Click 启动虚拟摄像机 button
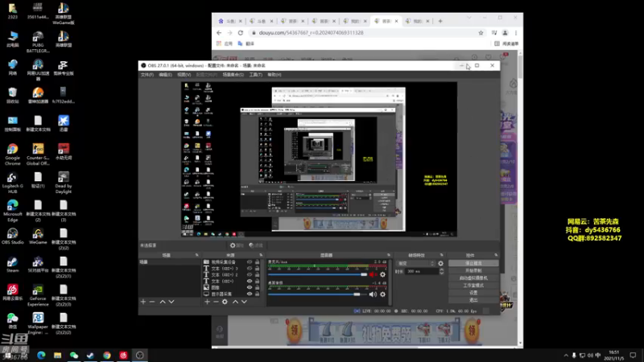The image size is (644, 362). 473,278
